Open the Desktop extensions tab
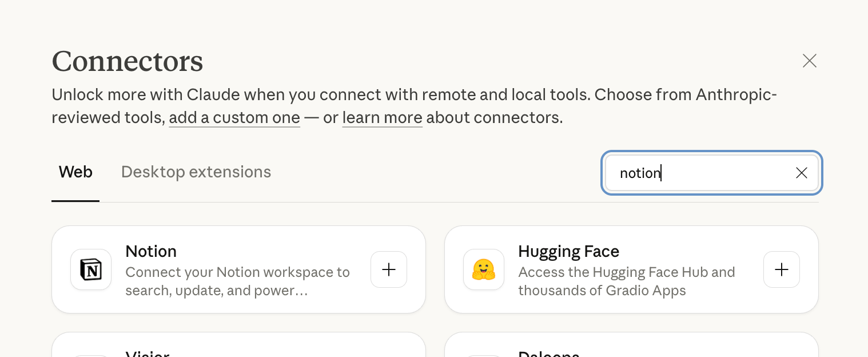Viewport: 868px width, 357px height. pyautogui.click(x=196, y=172)
